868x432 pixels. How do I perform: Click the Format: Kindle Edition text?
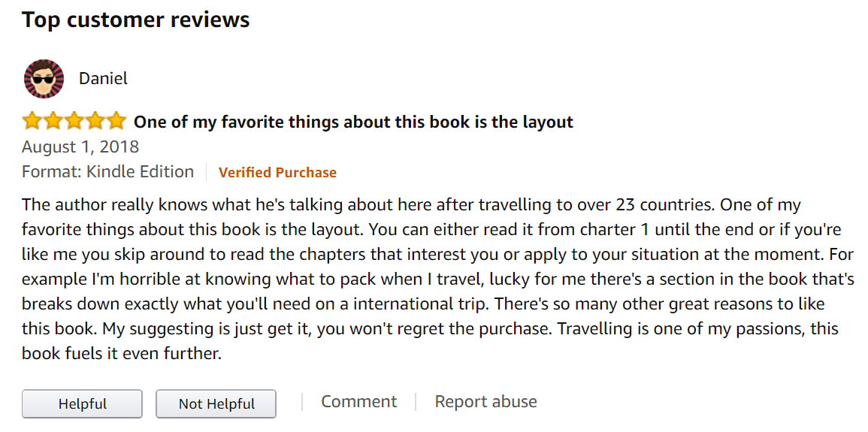(x=108, y=172)
